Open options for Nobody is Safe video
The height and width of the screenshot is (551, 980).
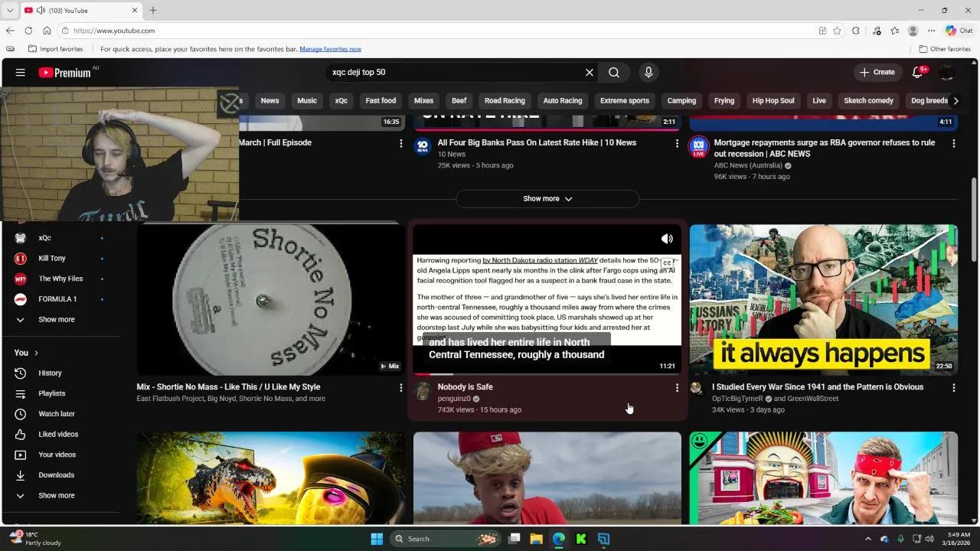tap(677, 388)
